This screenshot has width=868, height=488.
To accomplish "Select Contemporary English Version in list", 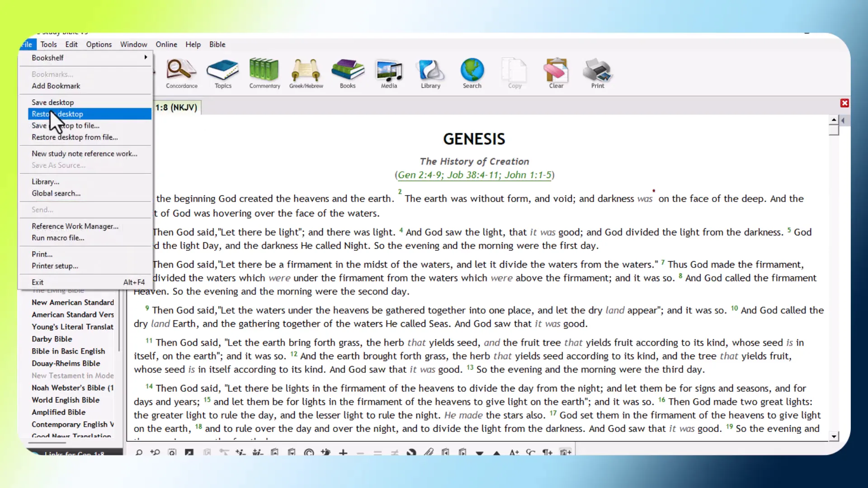I will click(x=73, y=424).
